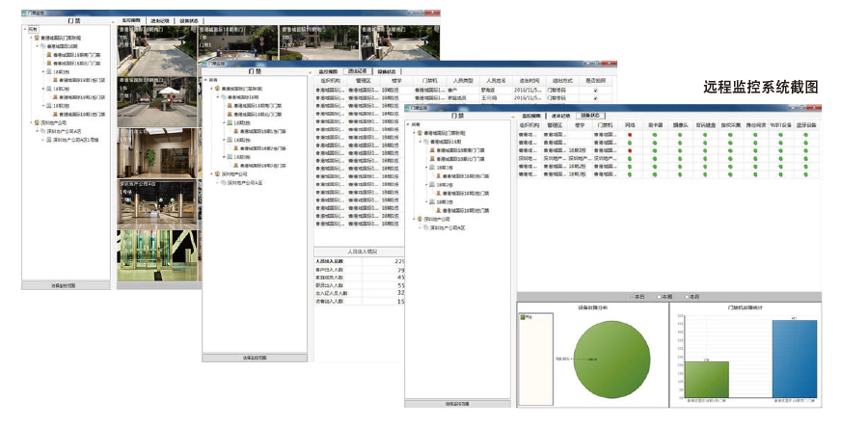Image resolution: width=868 pixels, height=425 pixels.
Task: Click tall blue bar in 门禁机故障统计 chart
Action: point(795,359)
